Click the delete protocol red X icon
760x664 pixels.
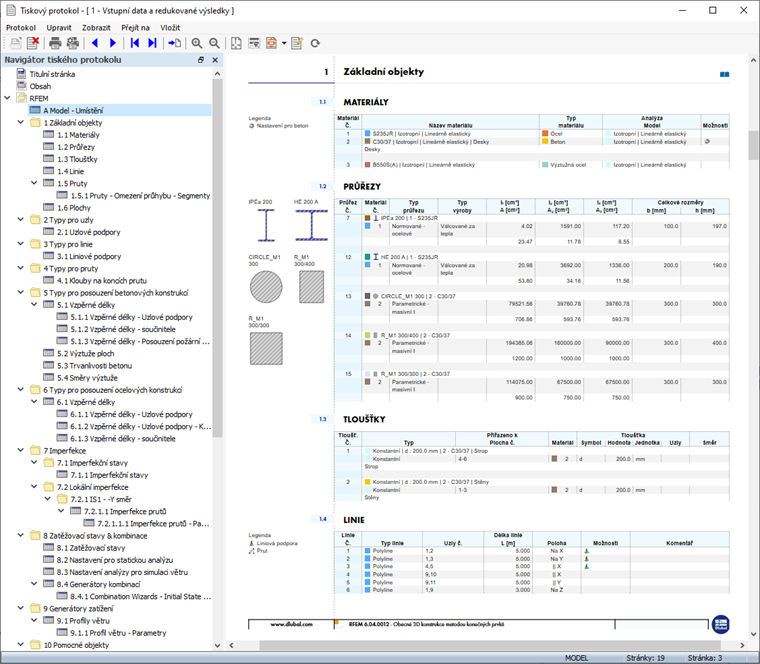click(x=33, y=44)
